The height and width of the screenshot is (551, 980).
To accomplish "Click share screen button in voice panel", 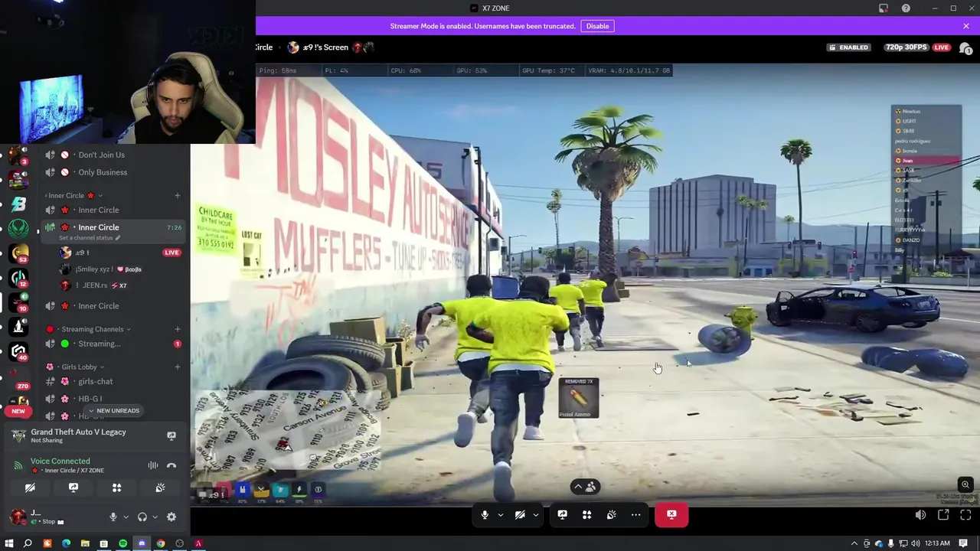I will 73,487.
